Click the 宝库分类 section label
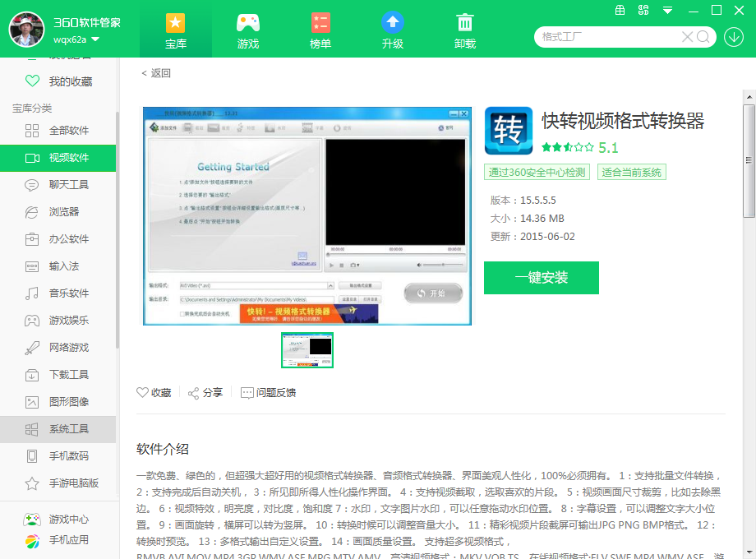Viewport: 756px width, 559px height. point(32,109)
